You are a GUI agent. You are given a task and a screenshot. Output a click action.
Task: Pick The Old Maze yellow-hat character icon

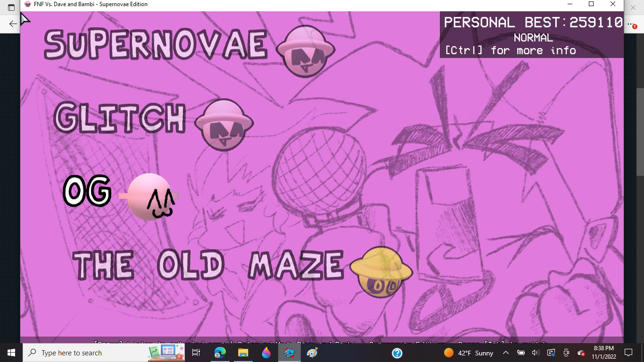coord(382,272)
